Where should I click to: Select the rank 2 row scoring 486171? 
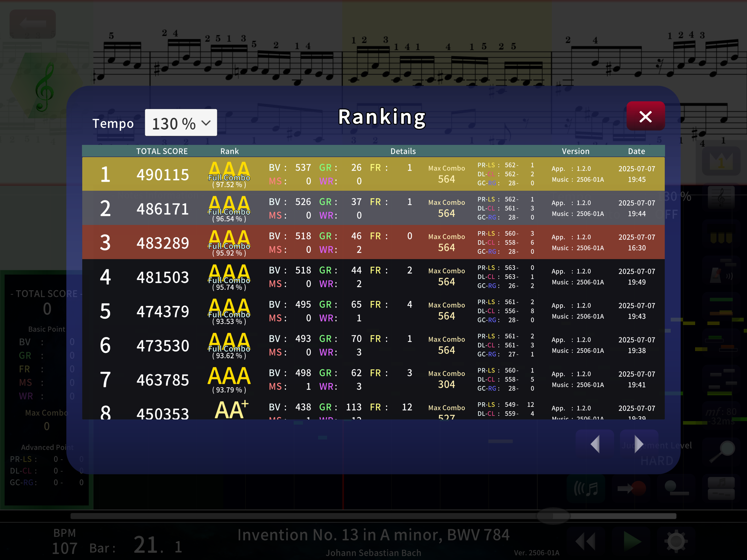pyautogui.click(x=373, y=208)
